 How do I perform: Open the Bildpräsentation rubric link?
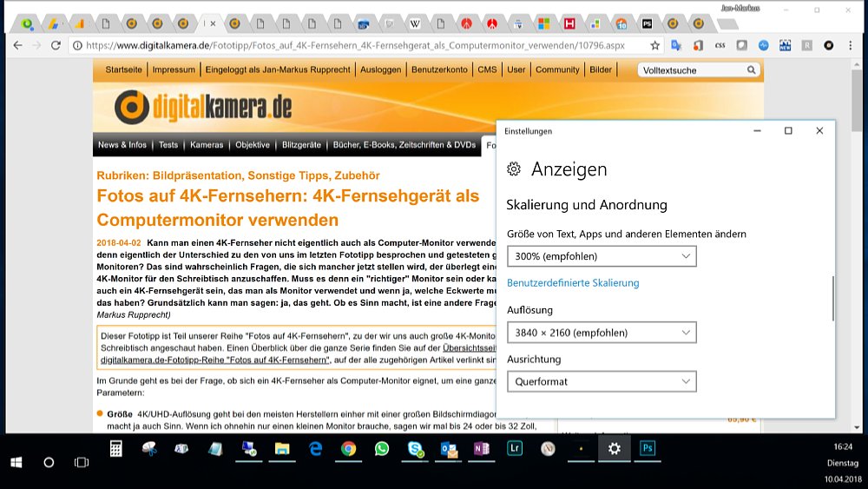[198, 175]
